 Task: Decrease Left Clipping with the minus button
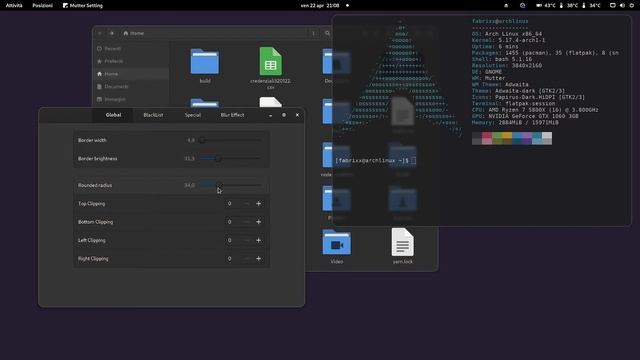click(246, 240)
